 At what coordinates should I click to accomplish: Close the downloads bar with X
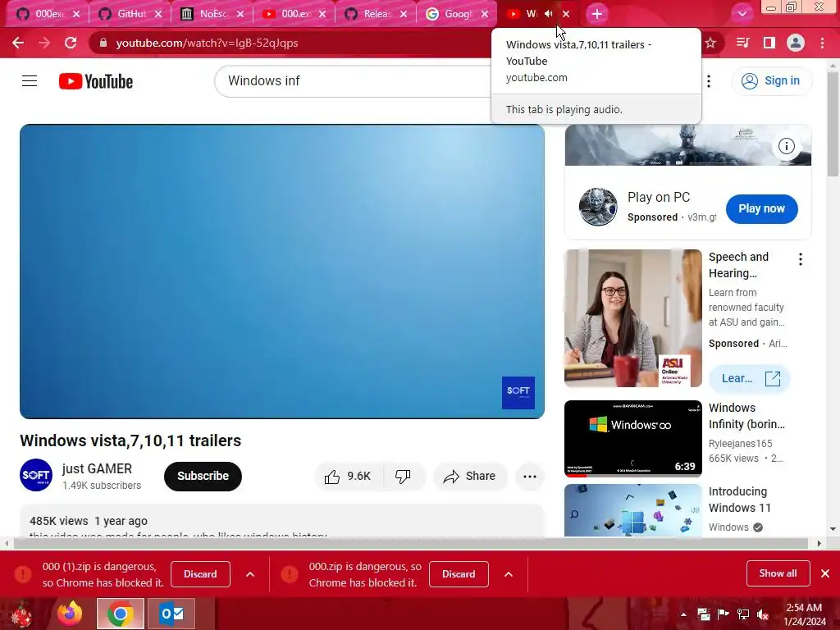click(825, 573)
